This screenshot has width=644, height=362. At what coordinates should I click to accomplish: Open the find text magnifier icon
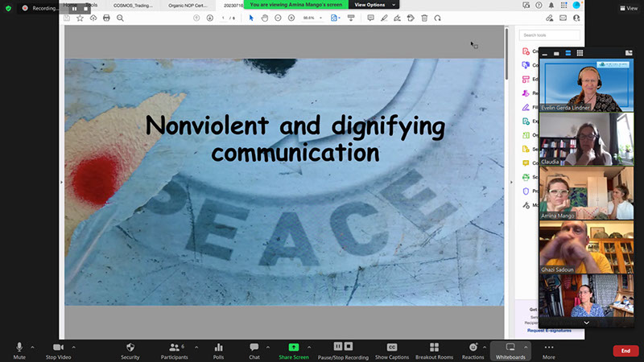pyautogui.click(x=120, y=18)
